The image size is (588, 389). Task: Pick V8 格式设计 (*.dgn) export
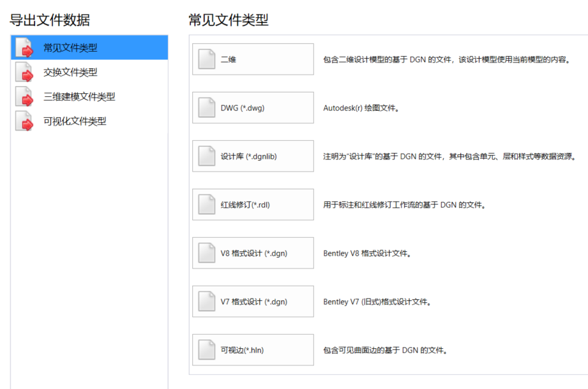pyautogui.click(x=253, y=253)
